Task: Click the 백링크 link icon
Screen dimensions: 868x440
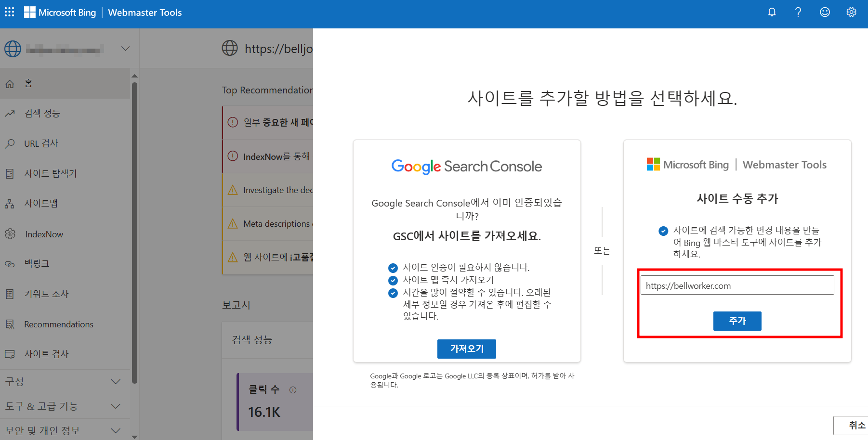Action: click(10, 264)
